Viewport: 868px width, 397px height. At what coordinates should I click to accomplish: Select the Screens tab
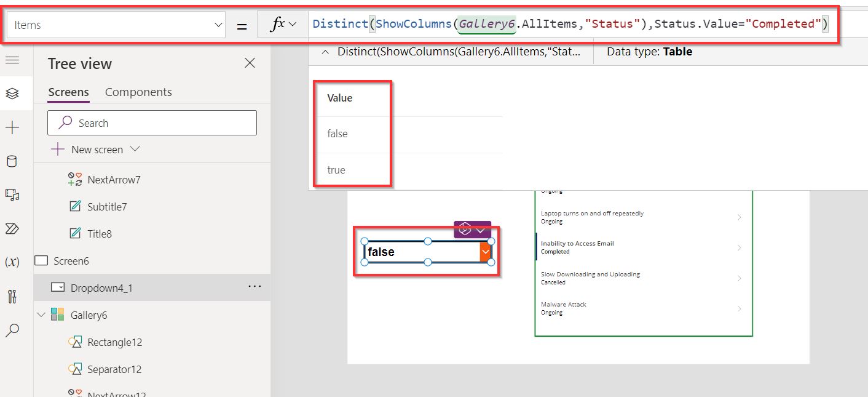click(68, 92)
